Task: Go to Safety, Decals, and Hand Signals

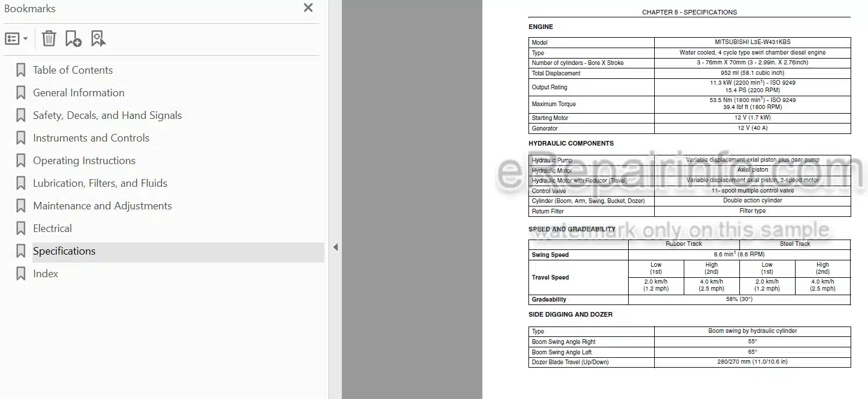Action: [107, 115]
